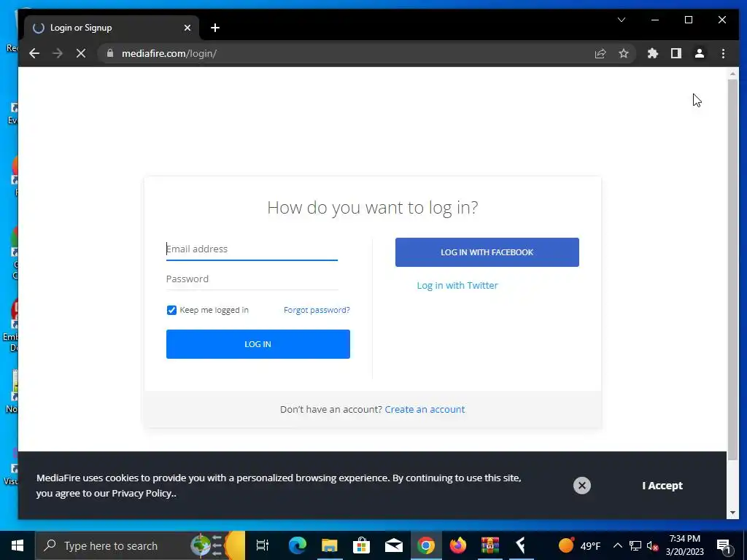Open the 49°F weather widget
The image size is (747, 560).
pos(580,545)
